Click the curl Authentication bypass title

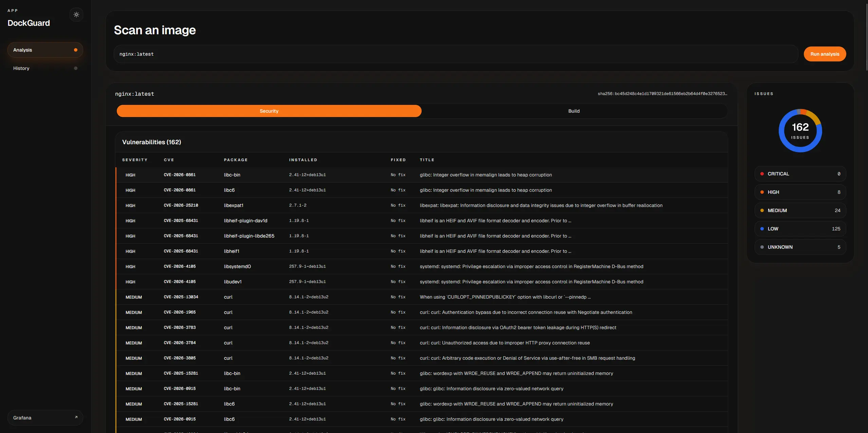pos(526,312)
